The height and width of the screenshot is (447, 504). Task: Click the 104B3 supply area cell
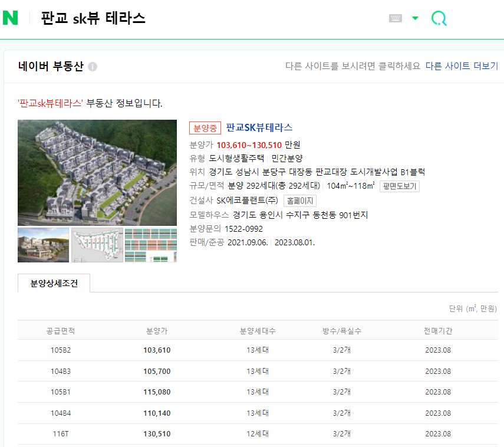(61, 371)
